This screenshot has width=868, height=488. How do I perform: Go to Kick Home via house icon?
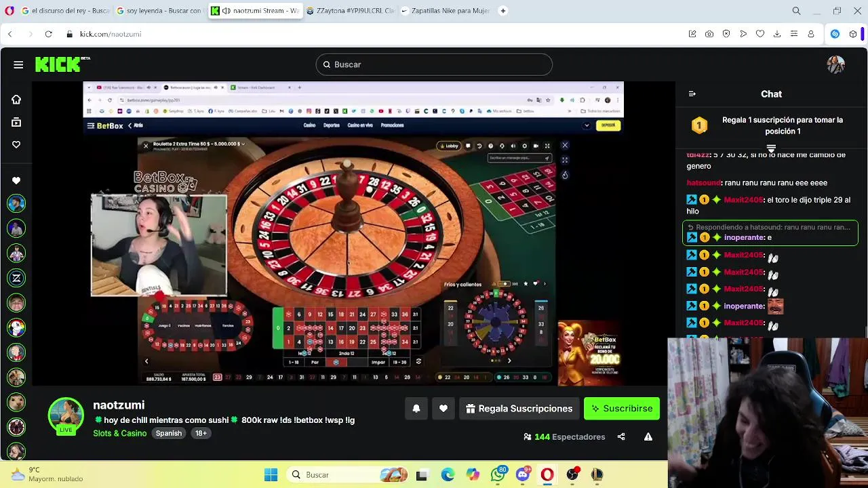[16, 100]
